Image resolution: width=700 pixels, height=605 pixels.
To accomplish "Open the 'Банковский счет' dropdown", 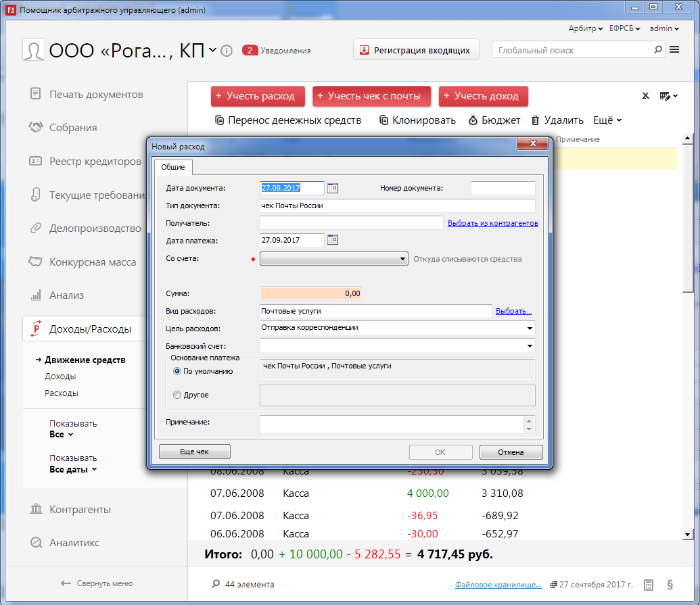I will [529, 346].
